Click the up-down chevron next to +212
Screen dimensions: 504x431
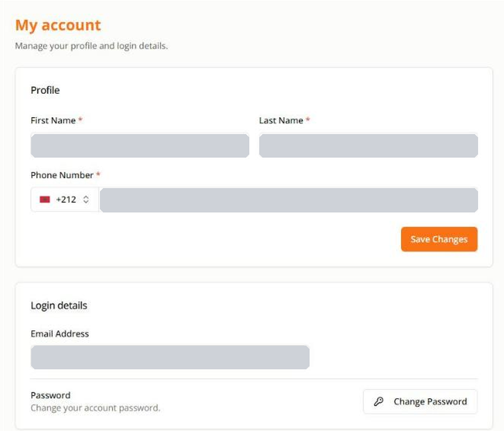coord(86,199)
